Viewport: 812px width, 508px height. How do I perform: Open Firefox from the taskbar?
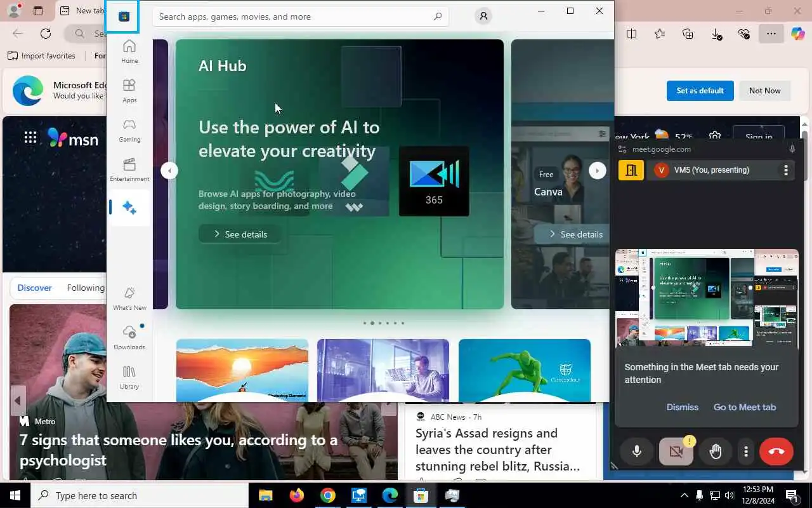pyautogui.click(x=296, y=495)
